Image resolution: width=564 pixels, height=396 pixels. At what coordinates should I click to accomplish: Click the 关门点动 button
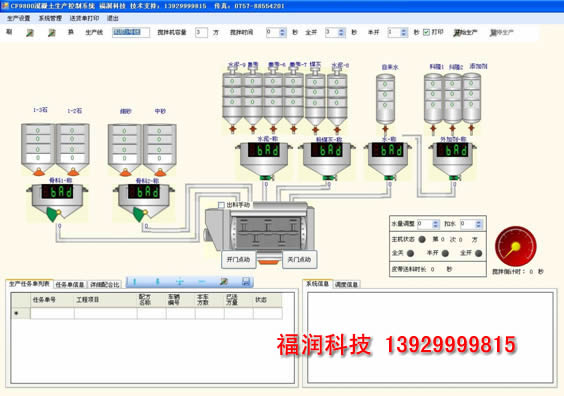[300, 259]
